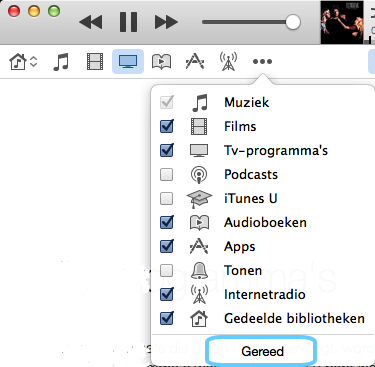Select the Internetradio label
This screenshot has height=367, width=375.
click(x=265, y=294)
